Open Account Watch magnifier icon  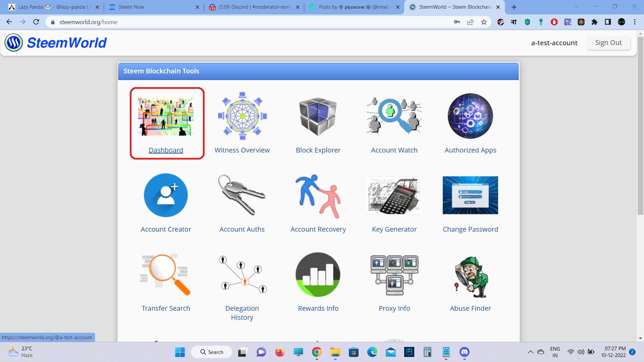tap(394, 116)
